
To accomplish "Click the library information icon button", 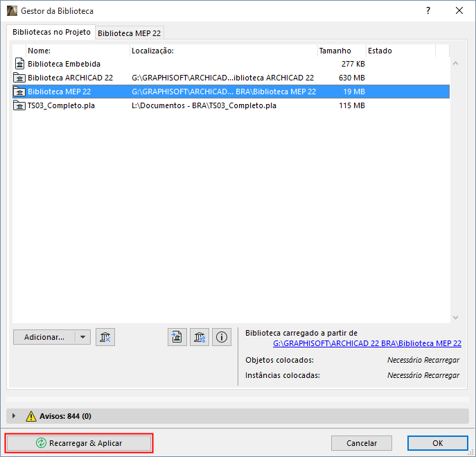I will 221,337.
